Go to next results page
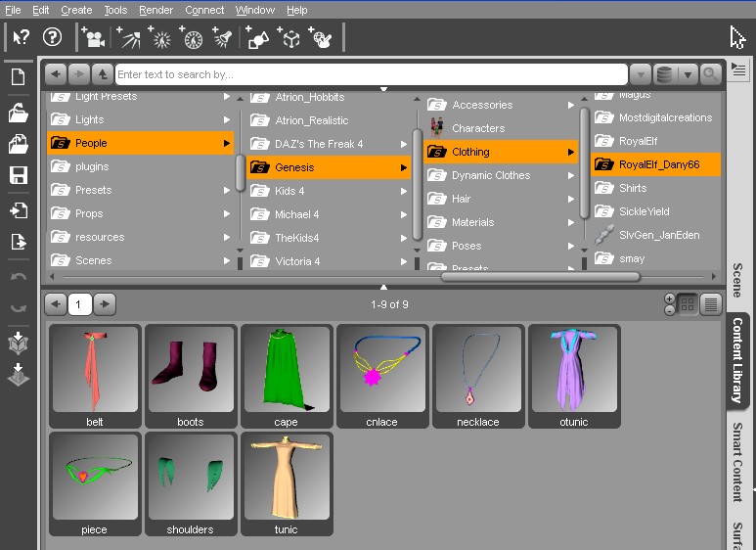 (105, 304)
